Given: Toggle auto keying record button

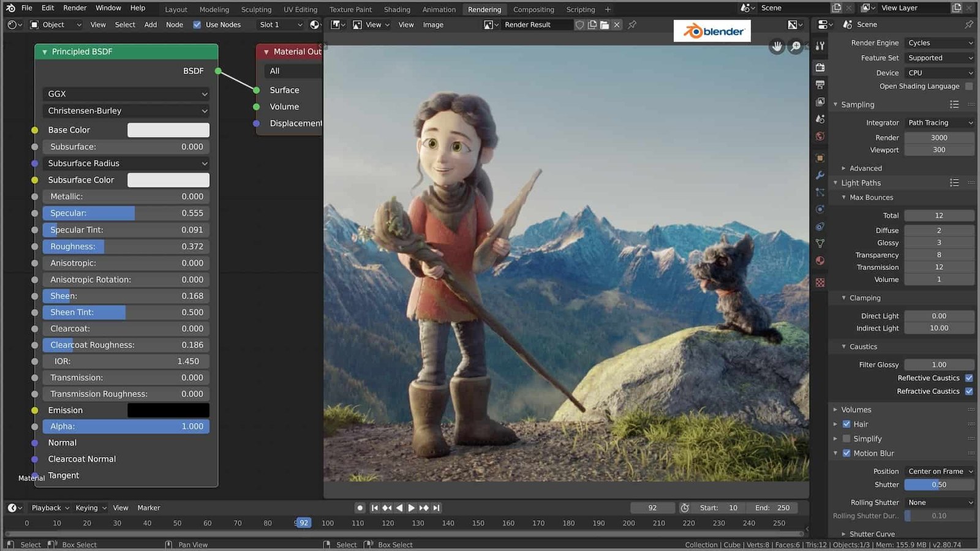Looking at the screenshot, I should (360, 508).
